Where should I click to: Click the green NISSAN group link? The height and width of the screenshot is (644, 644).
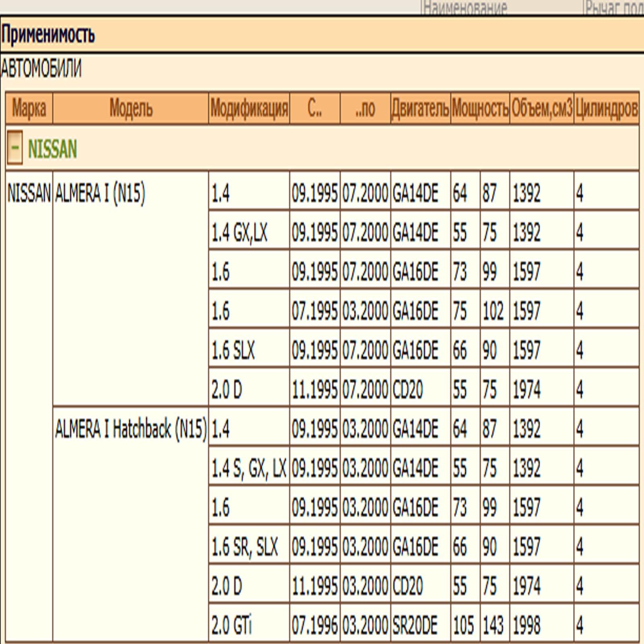52,149
